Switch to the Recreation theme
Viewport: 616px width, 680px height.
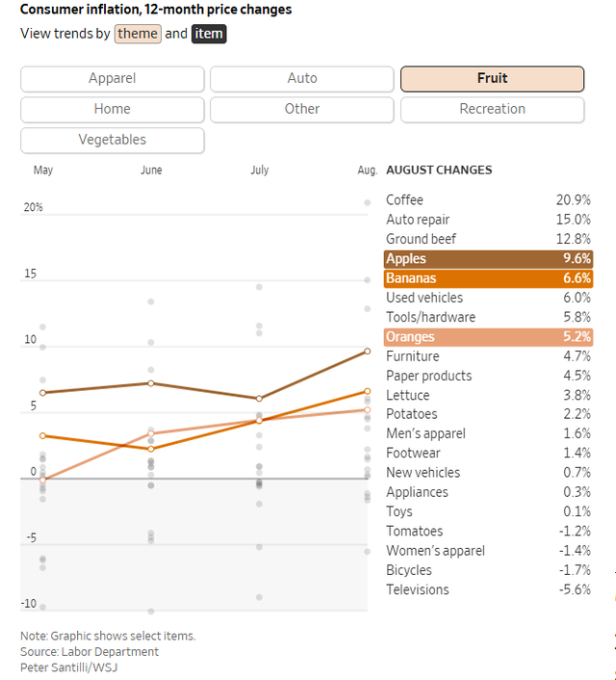492,109
